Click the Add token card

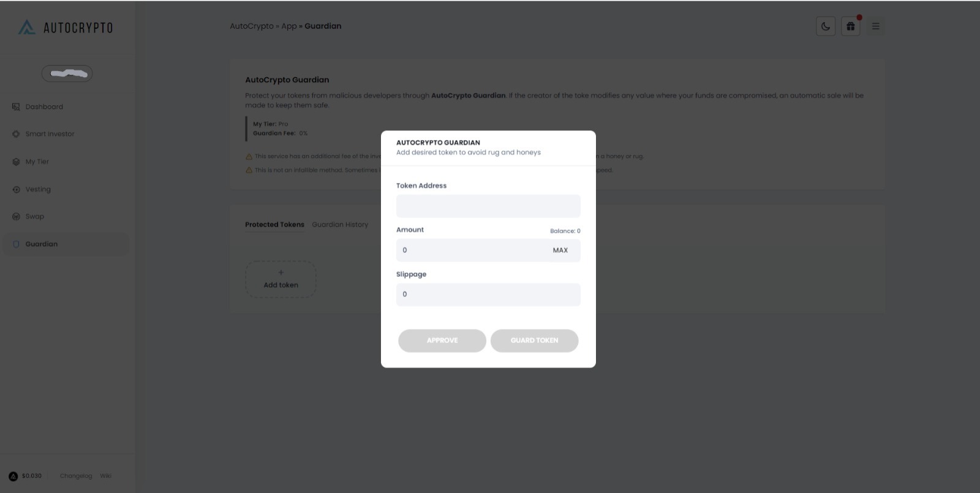281,279
